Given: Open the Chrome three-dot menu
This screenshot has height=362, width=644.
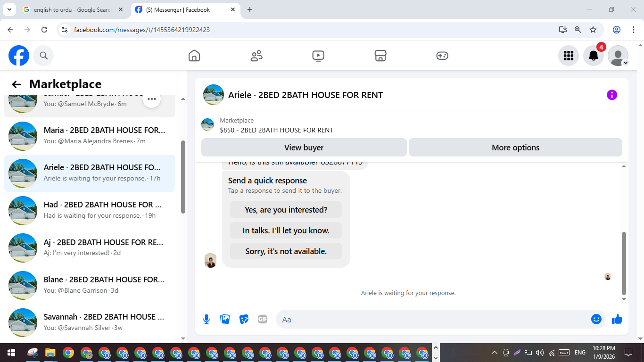Looking at the screenshot, I should click(x=633, y=30).
